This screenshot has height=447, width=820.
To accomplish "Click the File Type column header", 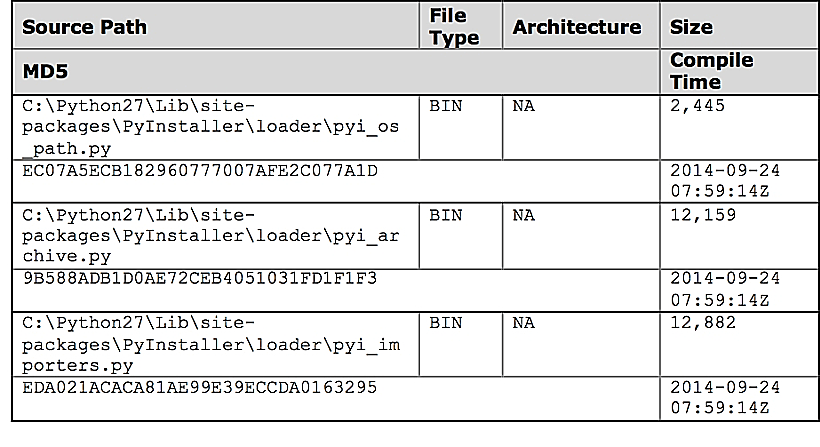I will [453, 27].
